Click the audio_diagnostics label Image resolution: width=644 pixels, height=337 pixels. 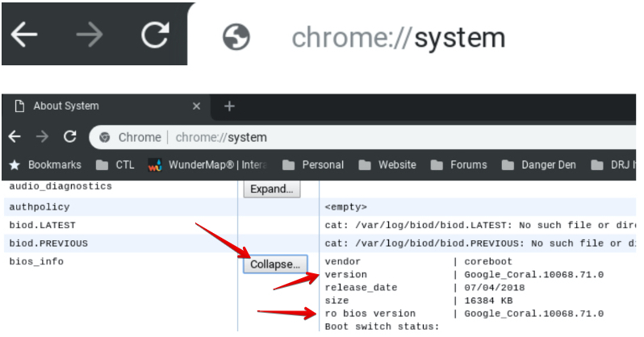[x=61, y=186]
